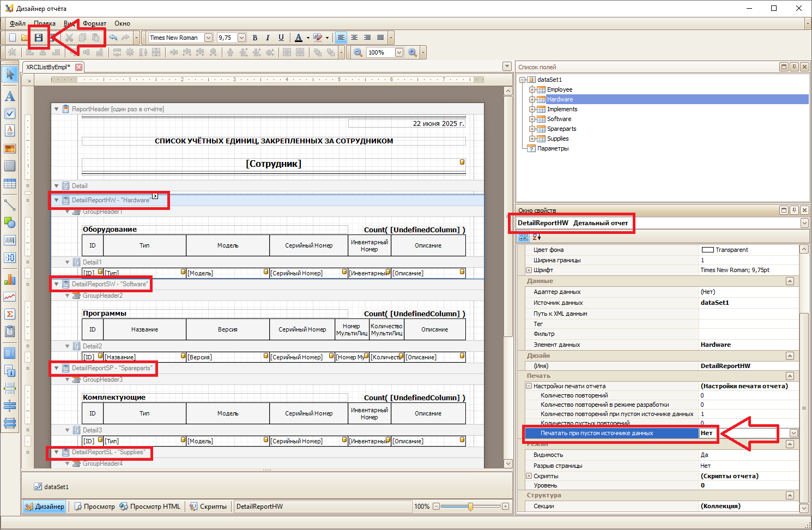Open the Формат menu
Viewport: 812px width, 530px height.
pyautogui.click(x=94, y=23)
